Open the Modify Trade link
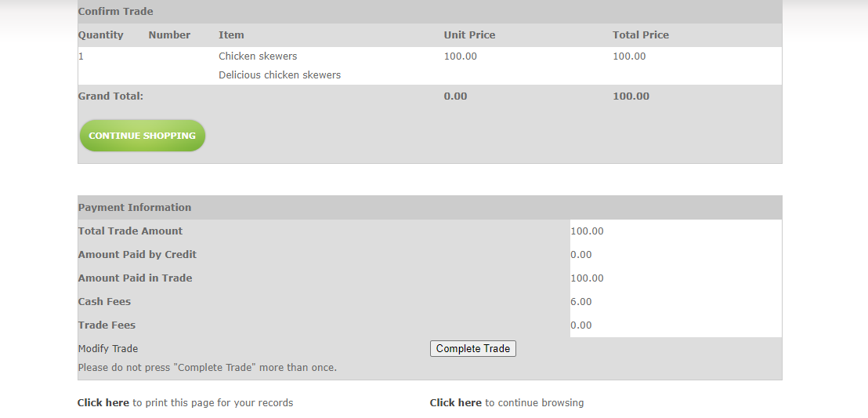 (108, 349)
